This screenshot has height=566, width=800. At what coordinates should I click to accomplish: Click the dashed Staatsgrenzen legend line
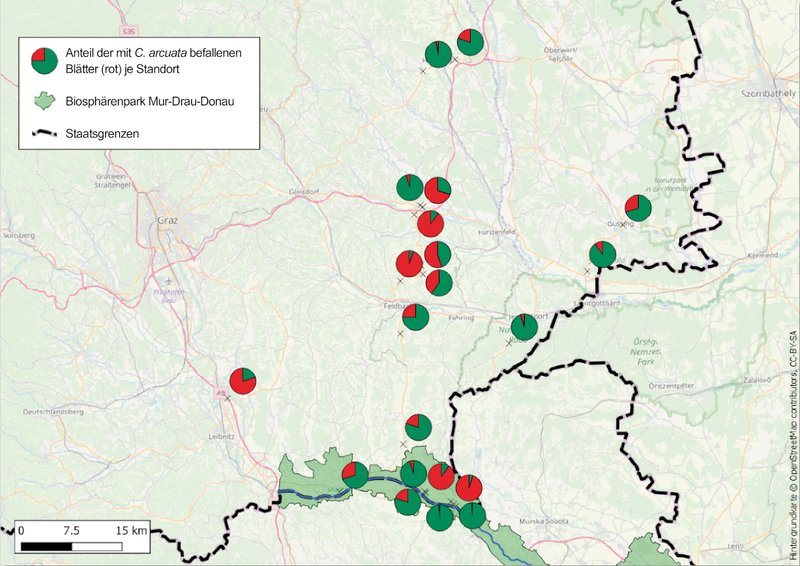[x=44, y=132]
